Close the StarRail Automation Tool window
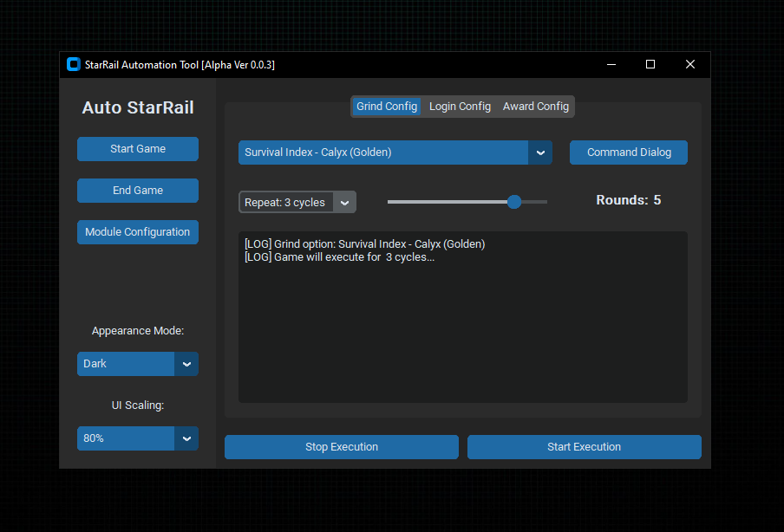This screenshot has width=784, height=532. pyautogui.click(x=690, y=64)
